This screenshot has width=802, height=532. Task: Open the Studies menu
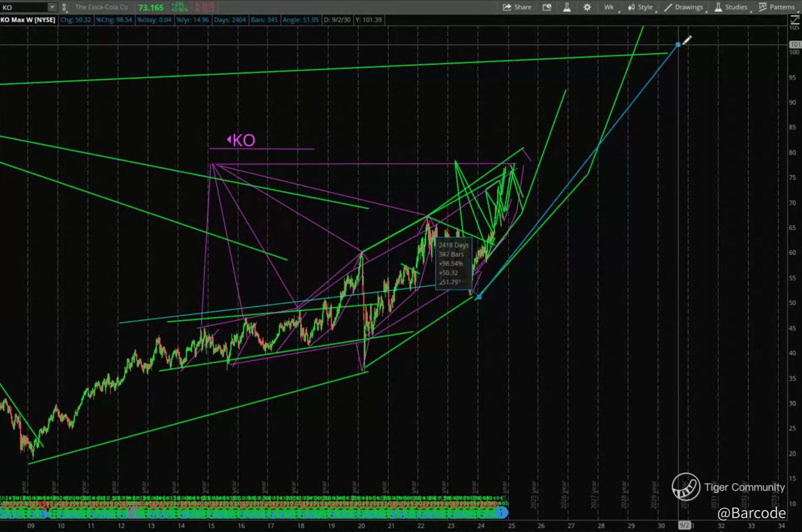731,7
